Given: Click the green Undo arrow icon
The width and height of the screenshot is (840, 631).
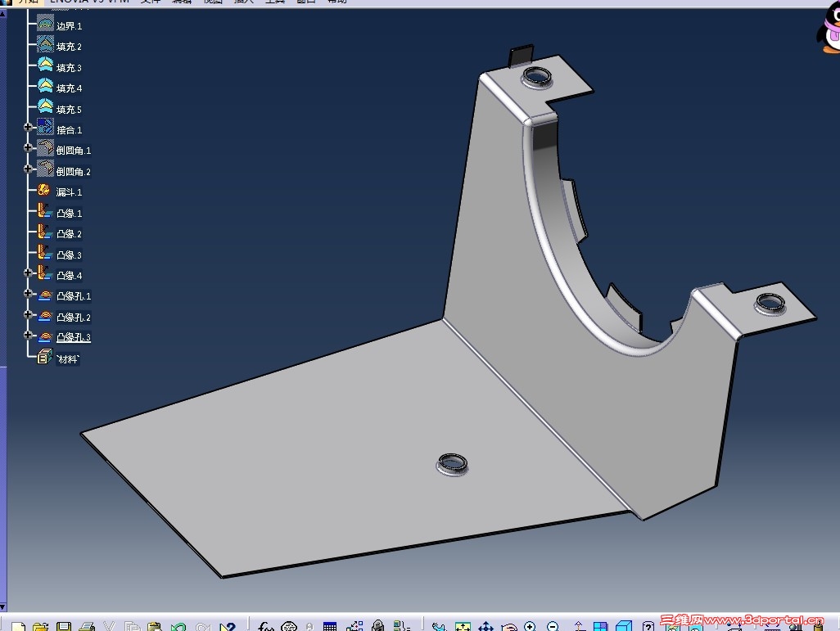Looking at the screenshot, I should pos(178,626).
